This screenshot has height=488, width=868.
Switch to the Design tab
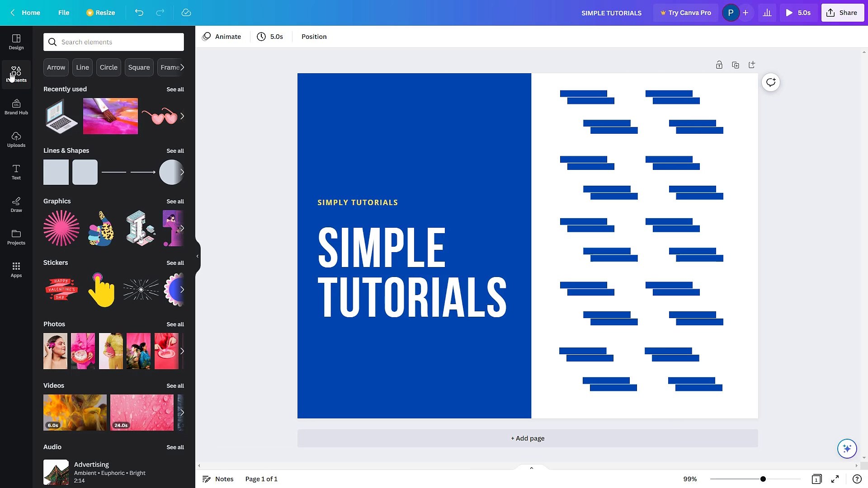[x=16, y=42]
